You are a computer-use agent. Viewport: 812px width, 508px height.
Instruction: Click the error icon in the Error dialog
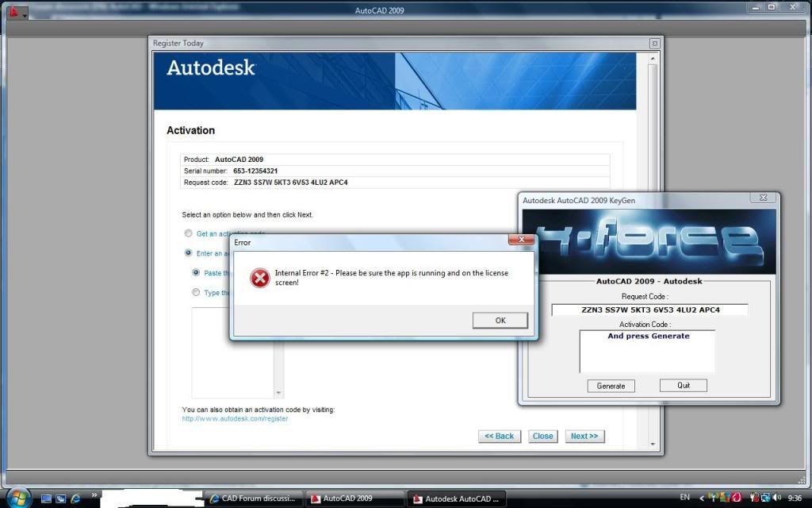tap(260, 279)
